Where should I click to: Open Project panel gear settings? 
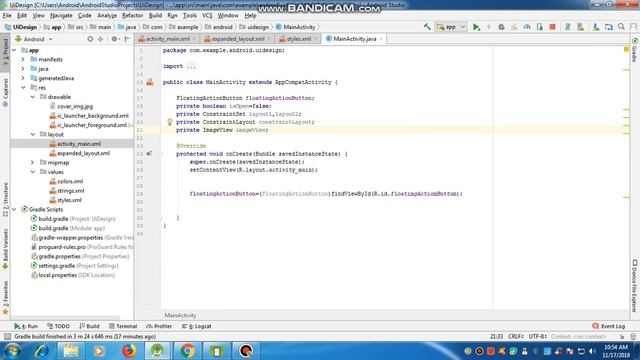(114, 39)
